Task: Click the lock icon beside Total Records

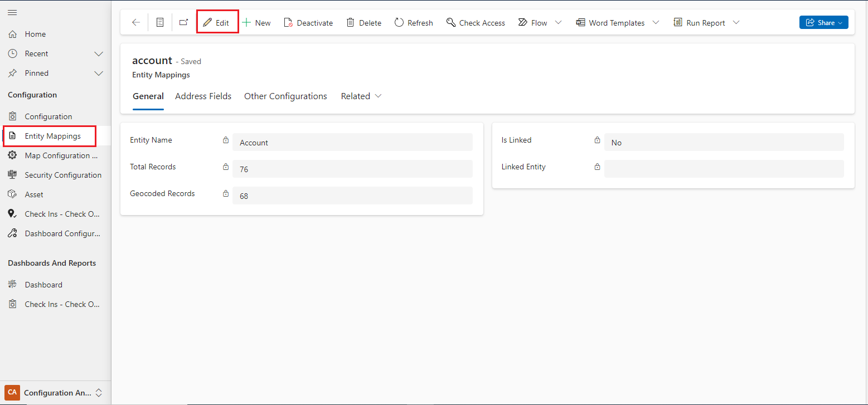Action: tap(226, 167)
